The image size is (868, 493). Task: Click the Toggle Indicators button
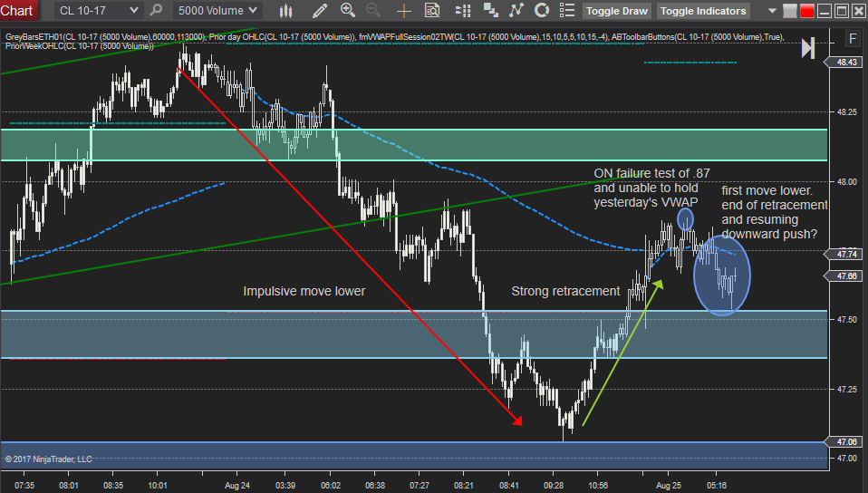tap(703, 11)
